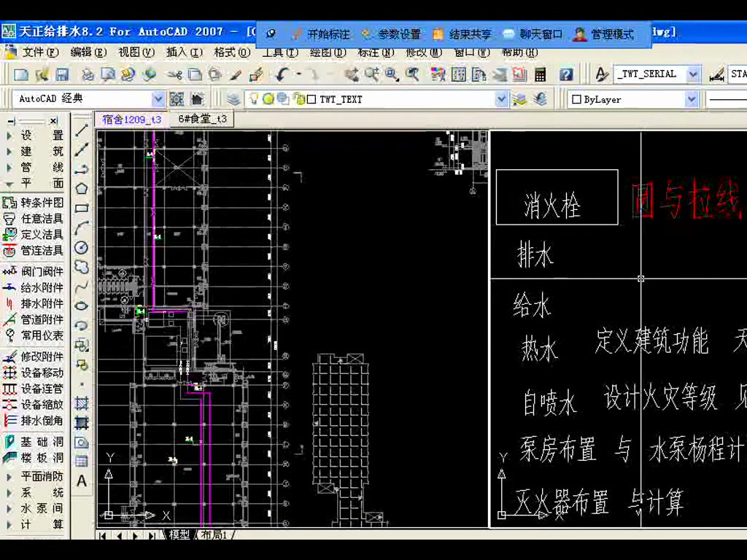Open the AutoCAD 经典 workspace dropdown
747x560 pixels.
pos(158,99)
